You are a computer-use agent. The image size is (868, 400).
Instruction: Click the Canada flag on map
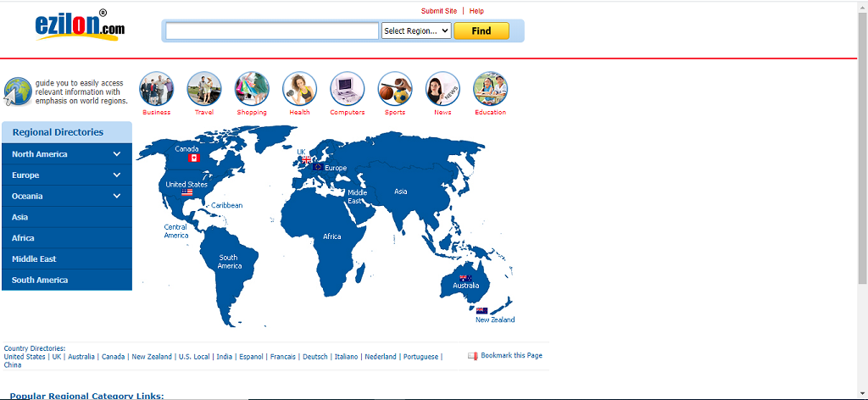192,158
